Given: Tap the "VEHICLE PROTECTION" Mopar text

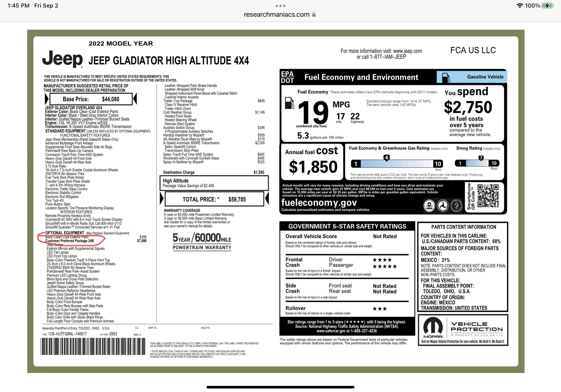Looking at the screenshot, I should 477,327.
